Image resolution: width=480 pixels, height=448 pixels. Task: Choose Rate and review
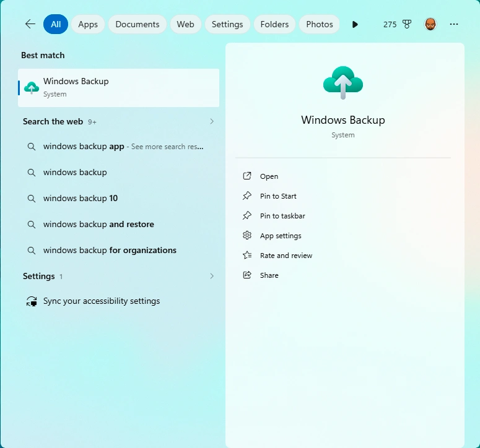coord(343,256)
